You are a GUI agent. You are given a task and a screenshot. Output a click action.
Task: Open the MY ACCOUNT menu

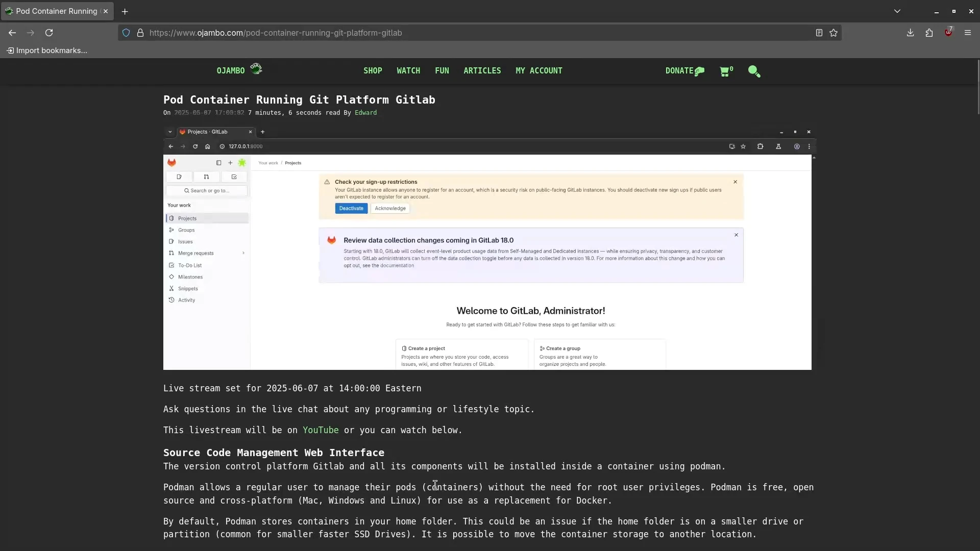[x=539, y=71]
